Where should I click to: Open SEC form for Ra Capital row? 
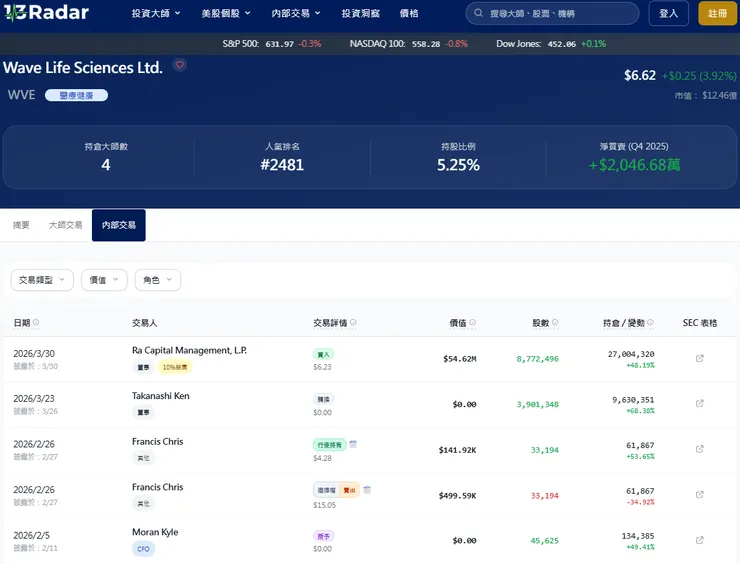click(699, 358)
